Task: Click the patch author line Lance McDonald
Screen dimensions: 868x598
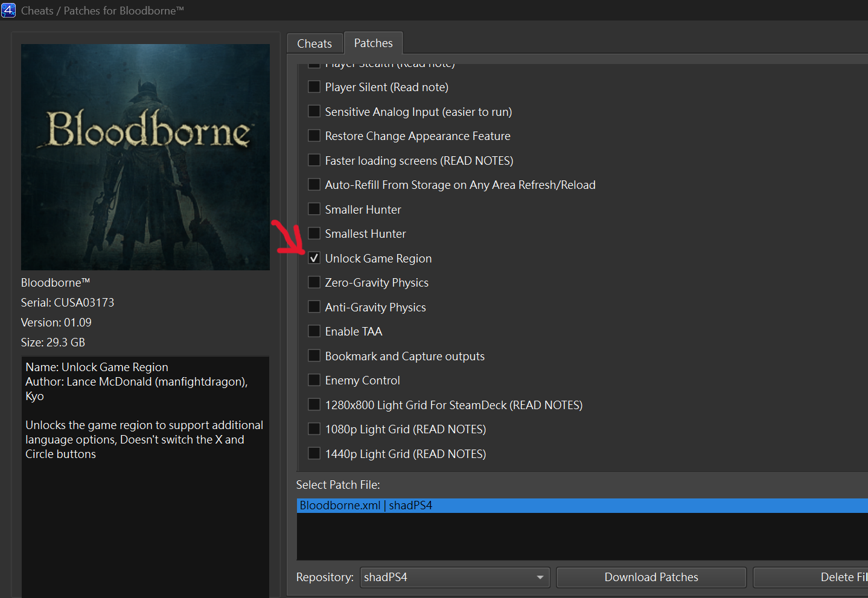Action: tap(136, 389)
